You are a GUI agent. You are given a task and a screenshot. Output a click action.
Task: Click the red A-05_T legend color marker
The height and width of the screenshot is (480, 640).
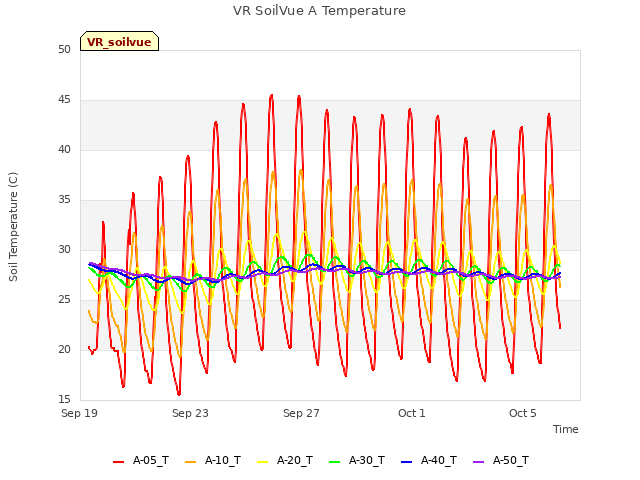[x=118, y=462]
